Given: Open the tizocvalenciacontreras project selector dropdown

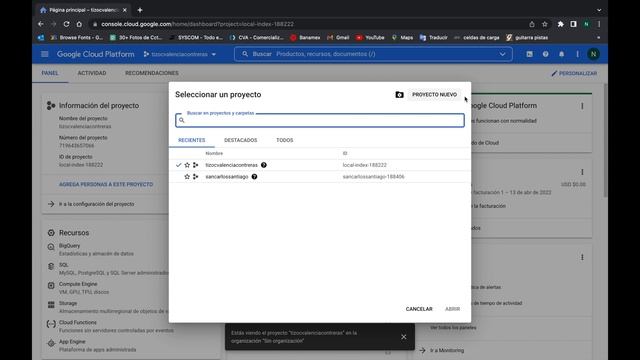Looking at the screenshot, I should coord(180,54).
